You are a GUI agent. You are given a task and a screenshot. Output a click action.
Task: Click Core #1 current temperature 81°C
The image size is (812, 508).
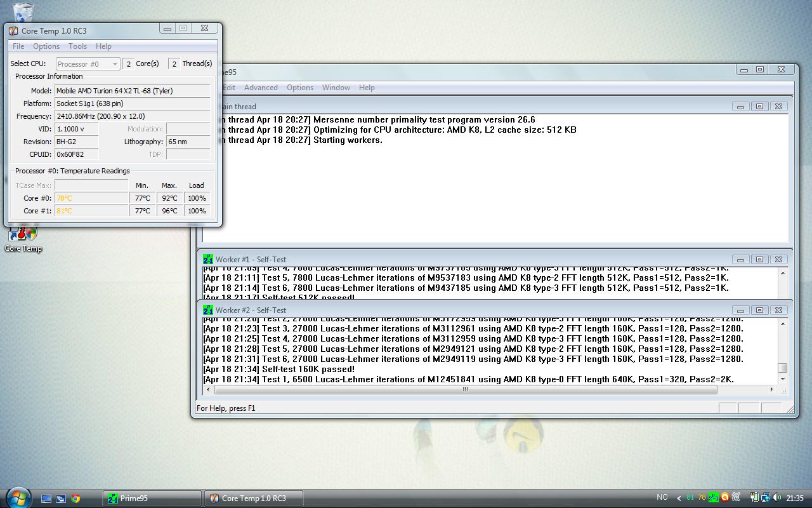91,211
